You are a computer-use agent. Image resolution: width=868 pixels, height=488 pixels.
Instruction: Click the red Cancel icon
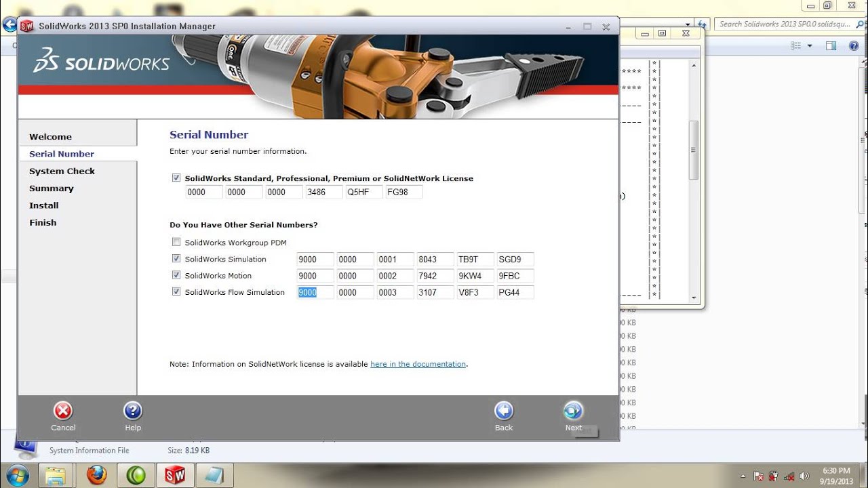[63, 411]
